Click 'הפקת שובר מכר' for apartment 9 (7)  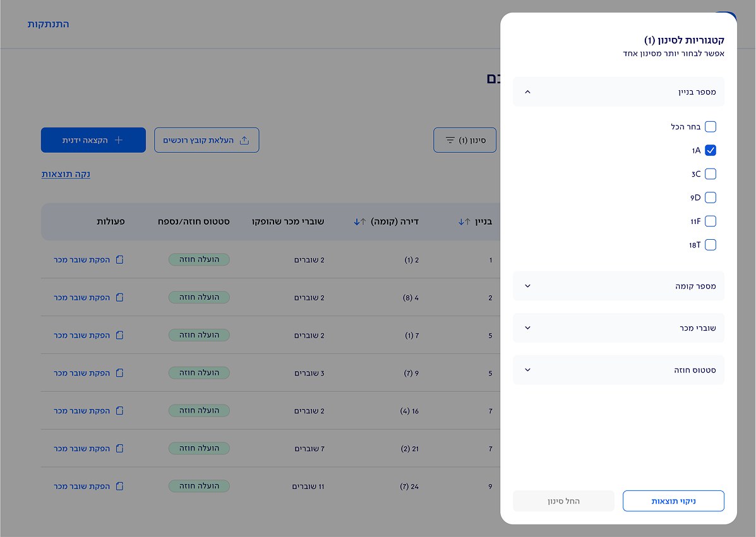point(88,373)
